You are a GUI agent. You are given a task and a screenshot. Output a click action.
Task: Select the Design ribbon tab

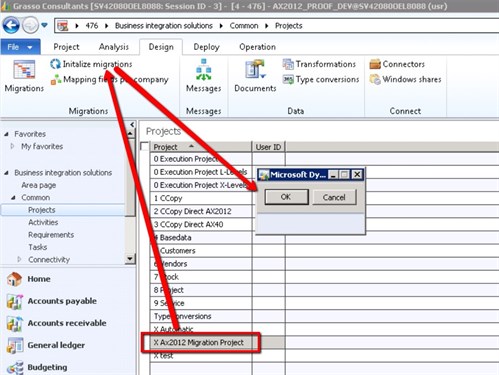[x=161, y=47]
